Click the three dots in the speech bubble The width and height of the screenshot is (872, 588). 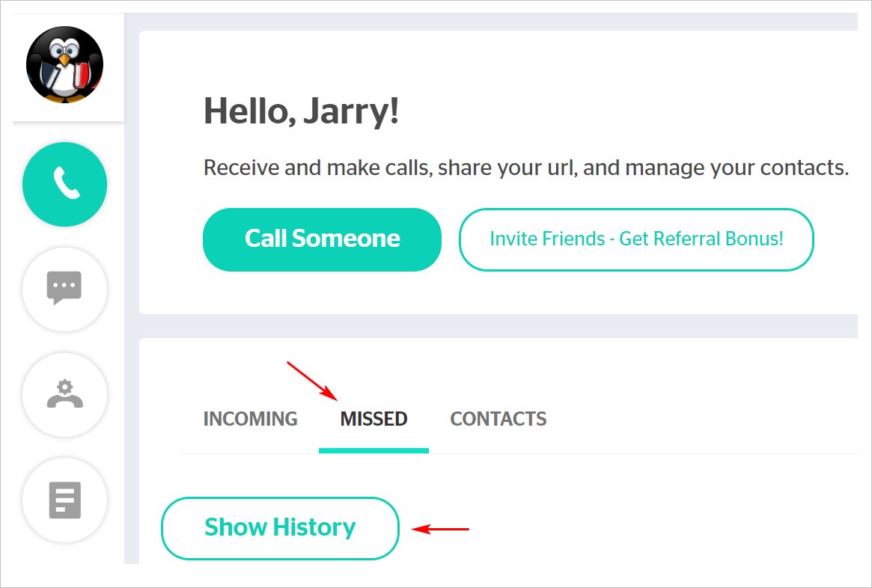coord(64,285)
